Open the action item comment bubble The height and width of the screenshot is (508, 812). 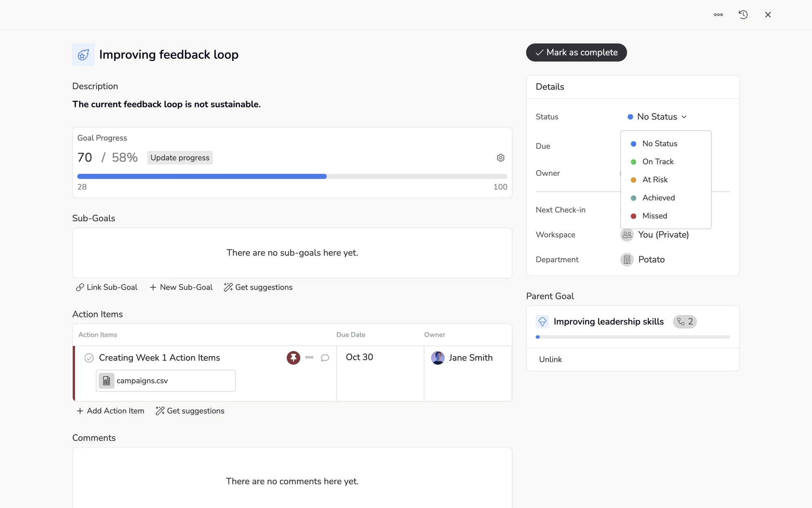pyautogui.click(x=325, y=358)
